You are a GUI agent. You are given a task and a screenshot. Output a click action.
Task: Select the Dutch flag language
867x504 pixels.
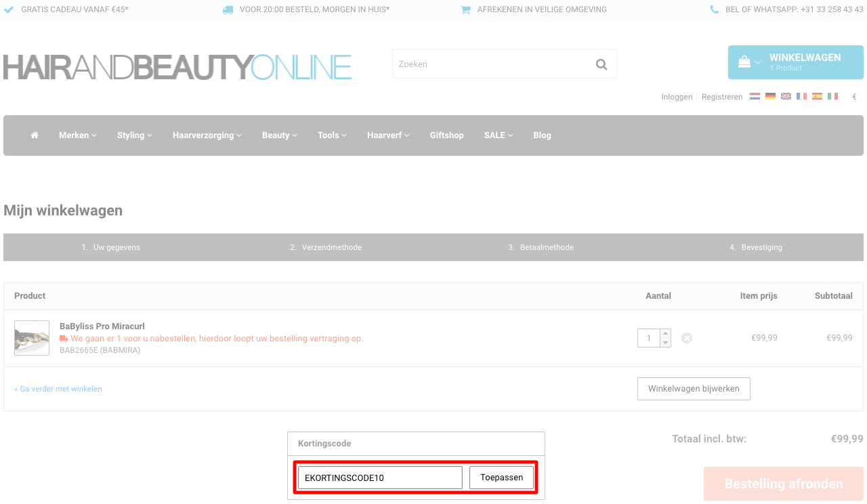click(755, 97)
